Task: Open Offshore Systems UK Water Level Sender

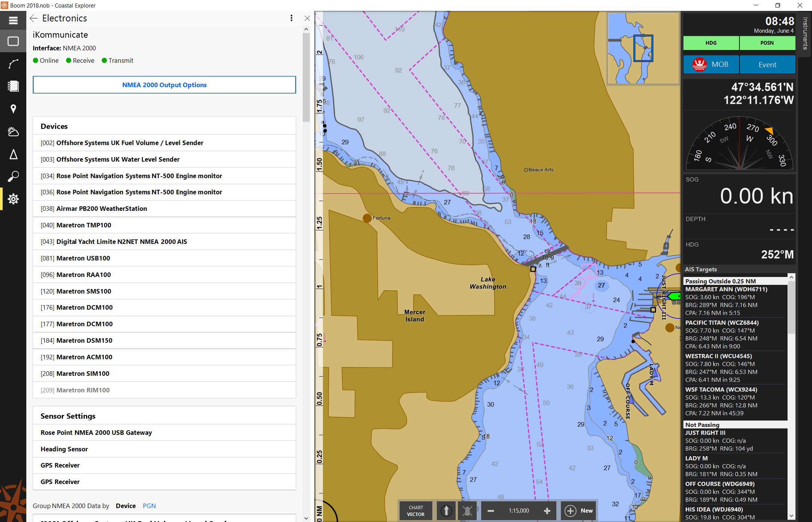Action: coord(164,159)
